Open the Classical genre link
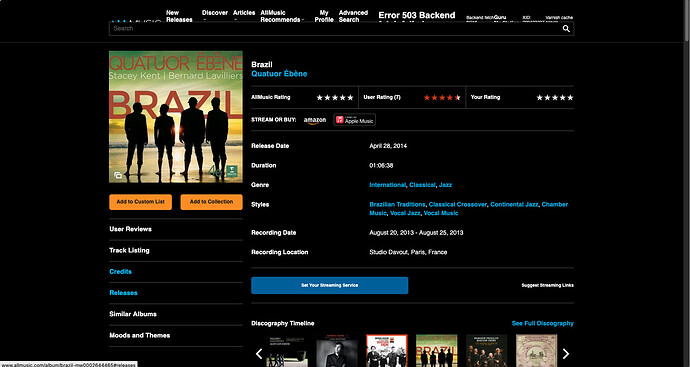Image resolution: width=690 pixels, height=367 pixels. (422, 185)
